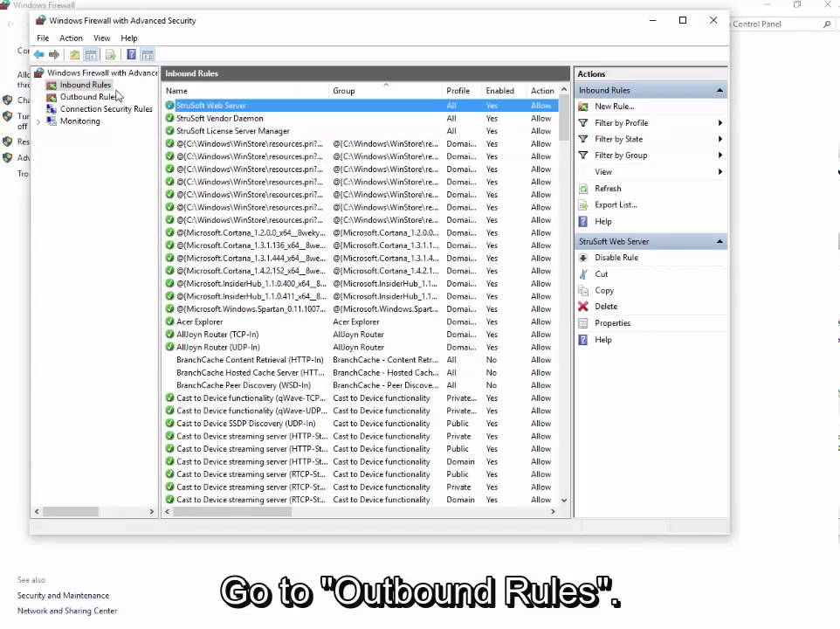
Task: Click the Control Panel search box
Action: coord(781,24)
